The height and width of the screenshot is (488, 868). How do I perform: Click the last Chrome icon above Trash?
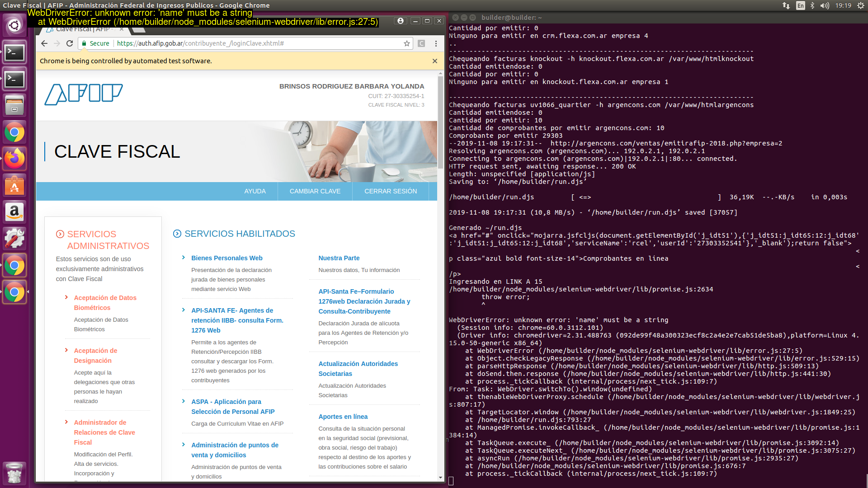point(14,292)
